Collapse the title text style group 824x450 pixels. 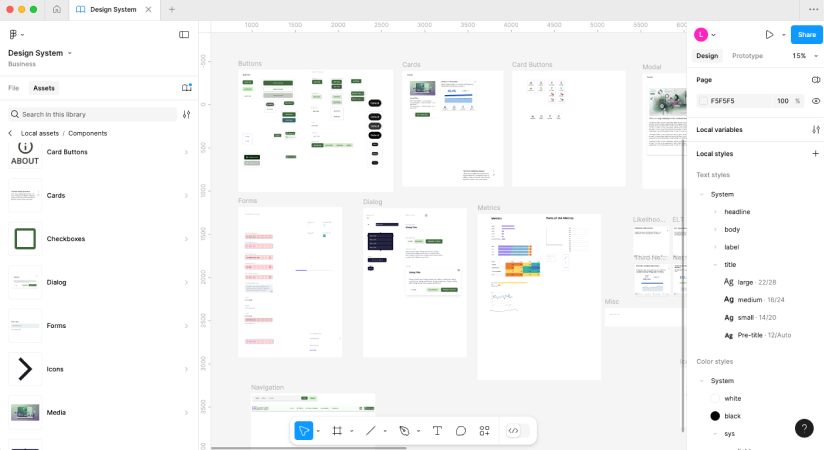(x=715, y=265)
